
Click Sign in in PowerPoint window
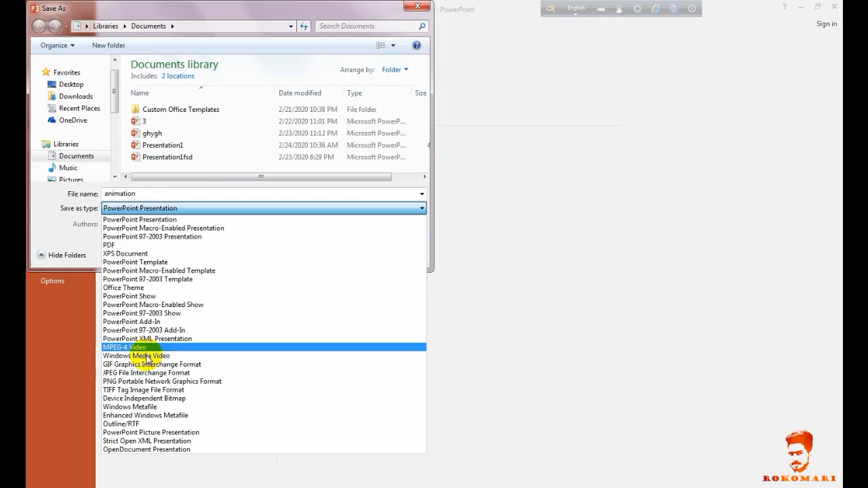[x=826, y=24]
